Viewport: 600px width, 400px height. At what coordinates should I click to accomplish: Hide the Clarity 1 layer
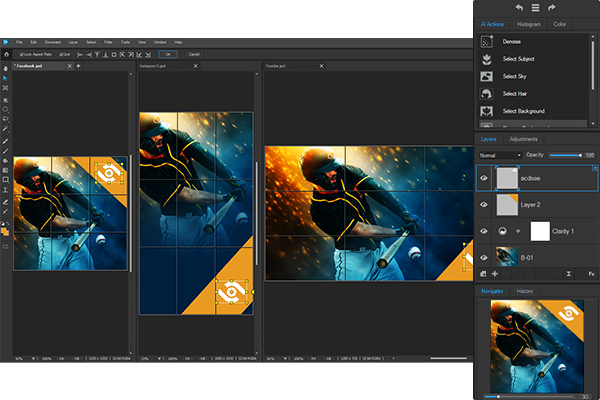coord(484,230)
